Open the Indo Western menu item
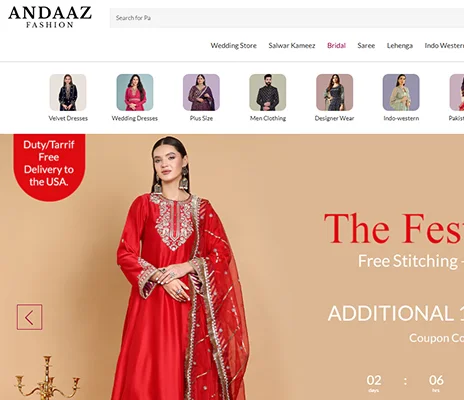Viewport: 464px width, 400px height. click(444, 46)
